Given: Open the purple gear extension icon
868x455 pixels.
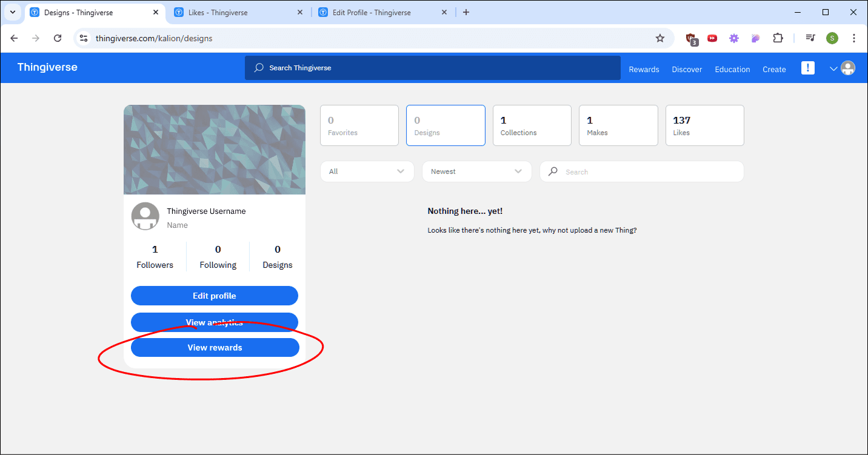Looking at the screenshot, I should coord(734,38).
